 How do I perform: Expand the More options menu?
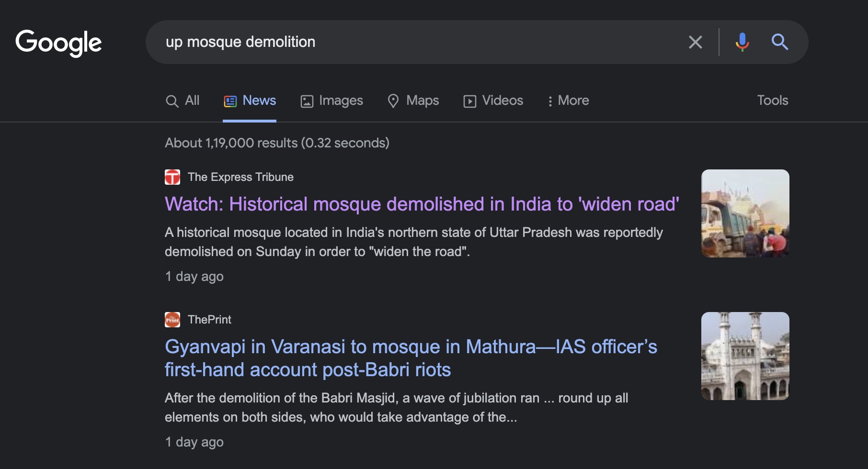coord(568,100)
